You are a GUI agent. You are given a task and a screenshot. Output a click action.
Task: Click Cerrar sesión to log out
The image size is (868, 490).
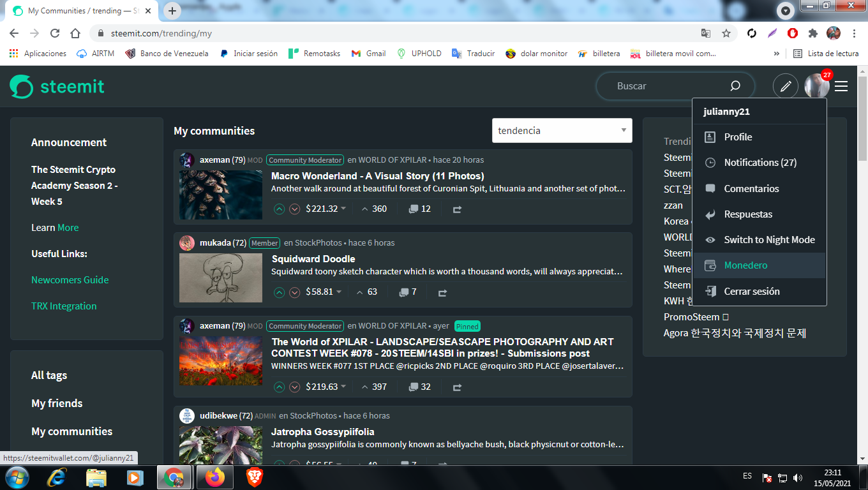click(759, 292)
